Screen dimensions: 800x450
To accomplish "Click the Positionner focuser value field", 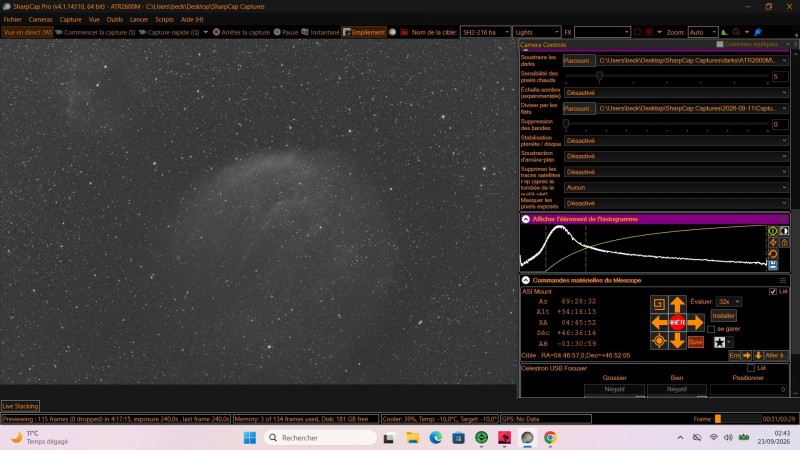I will (748, 389).
